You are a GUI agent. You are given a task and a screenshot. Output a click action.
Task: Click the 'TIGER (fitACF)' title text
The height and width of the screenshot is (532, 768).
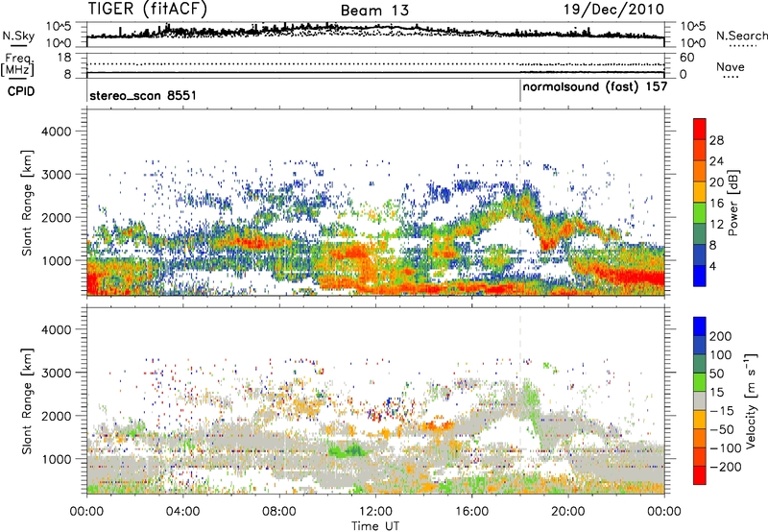click(x=148, y=9)
